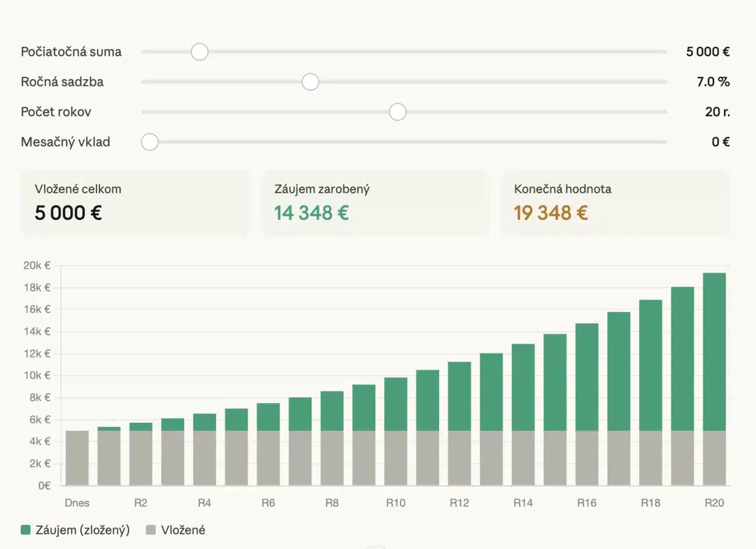The height and width of the screenshot is (549, 756).
Task: Click the Záujem zarobený summary card
Action: click(x=375, y=203)
